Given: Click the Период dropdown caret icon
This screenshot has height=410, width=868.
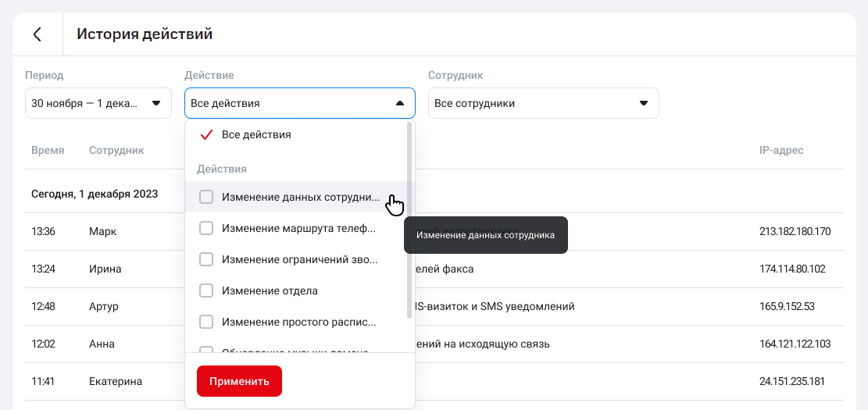Looking at the screenshot, I should click(155, 103).
